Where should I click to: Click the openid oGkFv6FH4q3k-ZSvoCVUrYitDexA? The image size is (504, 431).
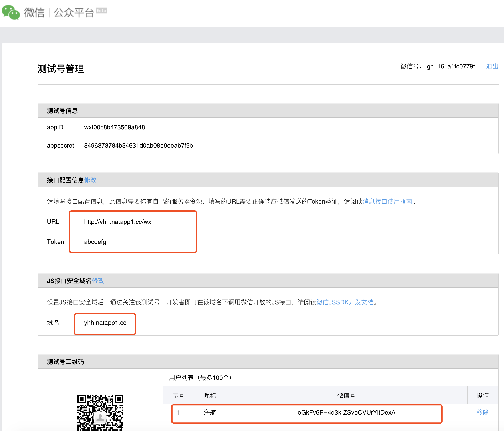click(346, 412)
